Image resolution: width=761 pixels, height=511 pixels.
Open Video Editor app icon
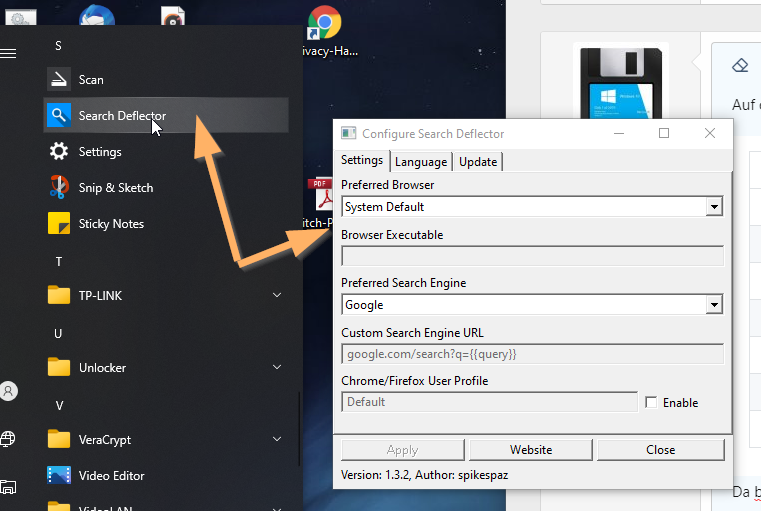pyautogui.click(x=59, y=475)
